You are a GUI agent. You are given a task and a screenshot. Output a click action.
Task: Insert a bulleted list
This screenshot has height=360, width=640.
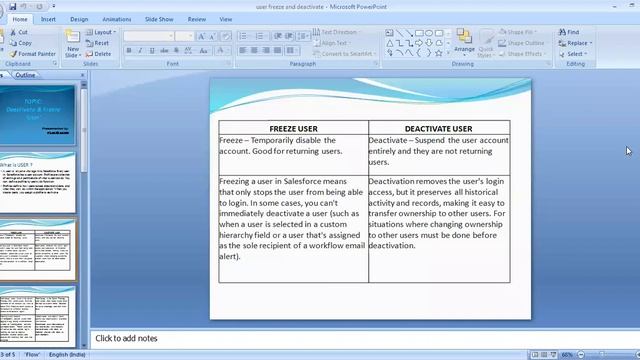[243, 36]
